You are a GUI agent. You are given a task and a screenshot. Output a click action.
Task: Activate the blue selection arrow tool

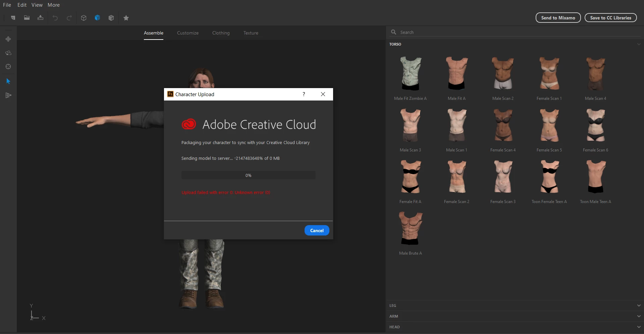coord(8,81)
